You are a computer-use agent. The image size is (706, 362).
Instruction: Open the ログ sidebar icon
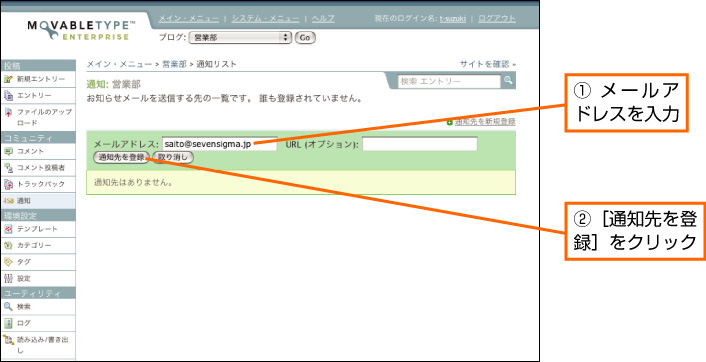(8, 323)
